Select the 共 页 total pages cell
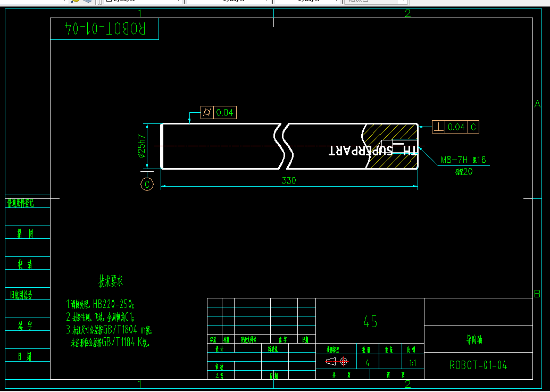This screenshot has width=550, height=392. [343, 375]
